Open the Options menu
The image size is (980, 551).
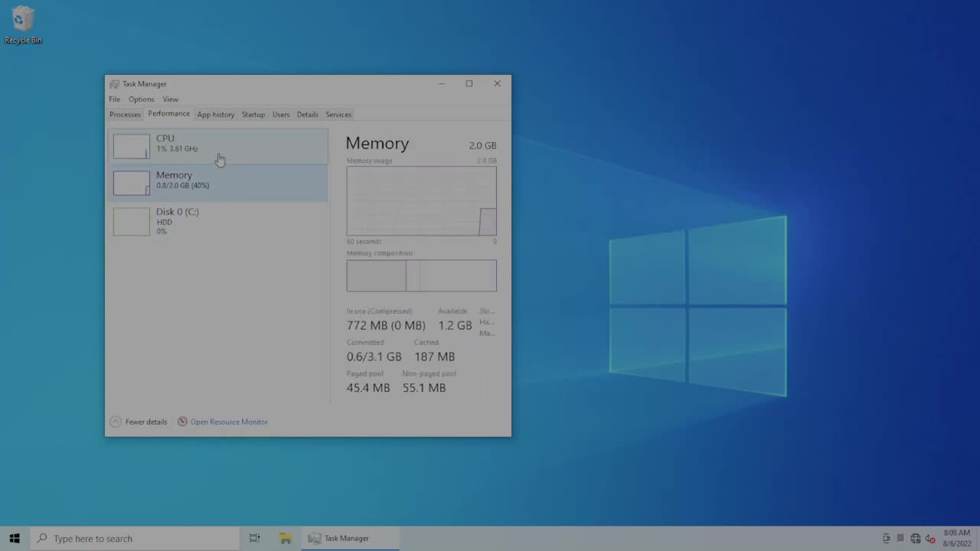pyautogui.click(x=141, y=99)
